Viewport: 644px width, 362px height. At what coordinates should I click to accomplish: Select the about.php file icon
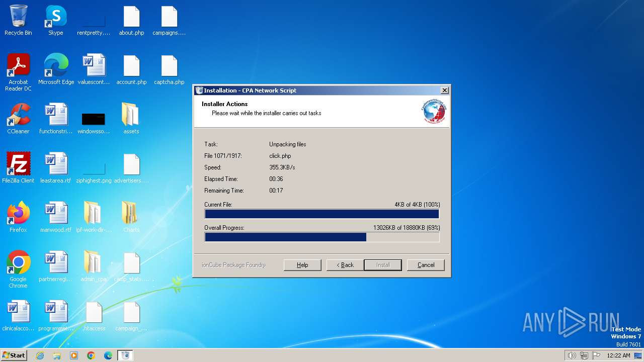(131, 20)
